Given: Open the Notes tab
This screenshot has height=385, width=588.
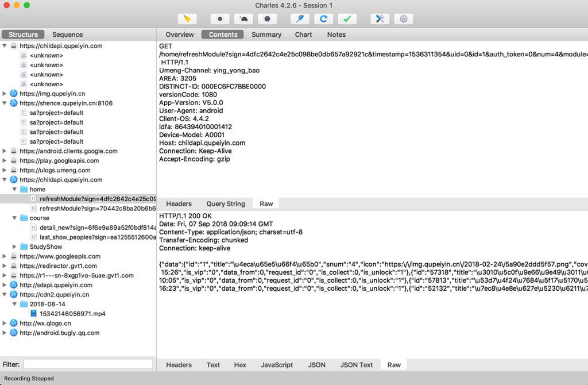Looking at the screenshot, I should pos(336,34).
